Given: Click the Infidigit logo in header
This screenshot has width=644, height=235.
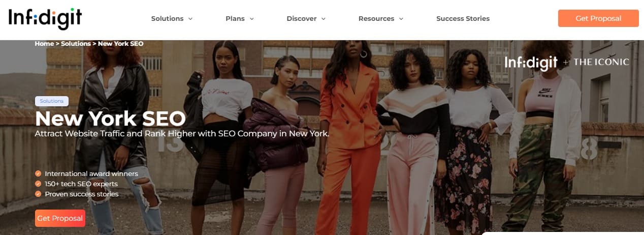Looking at the screenshot, I should pyautogui.click(x=45, y=19).
